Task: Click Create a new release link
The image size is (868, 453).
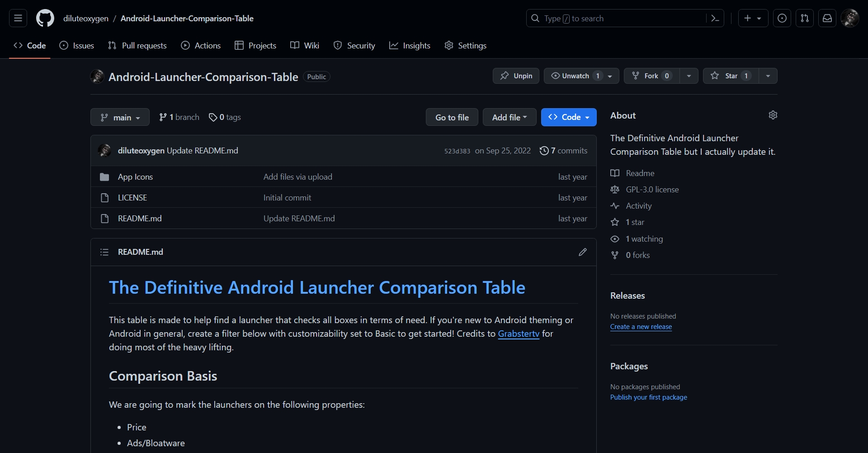Action: 641,327
